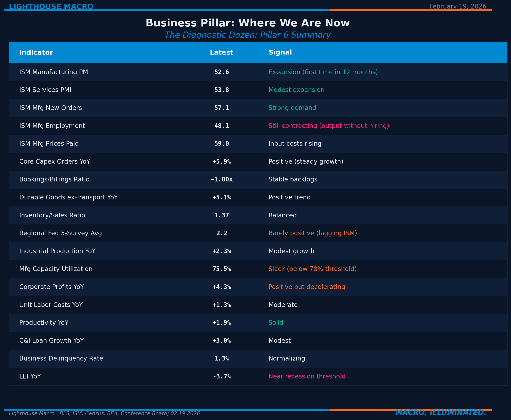The height and width of the screenshot is (420, 511).
Task: Click the Strong demand signal text
Action: tap(292, 108)
